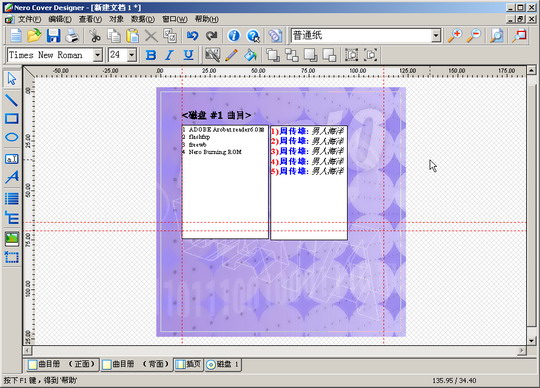
Task: Click the save document icon
Action: click(x=53, y=36)
